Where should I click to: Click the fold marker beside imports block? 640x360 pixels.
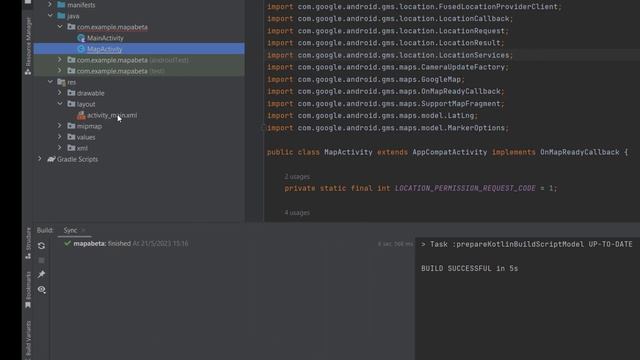coord(263,128)
